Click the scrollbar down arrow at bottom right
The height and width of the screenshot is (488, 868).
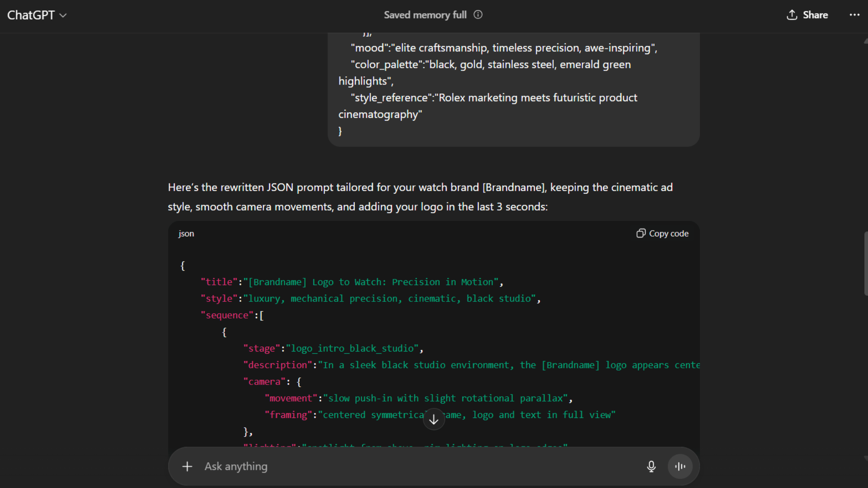[x=865, y=458]
